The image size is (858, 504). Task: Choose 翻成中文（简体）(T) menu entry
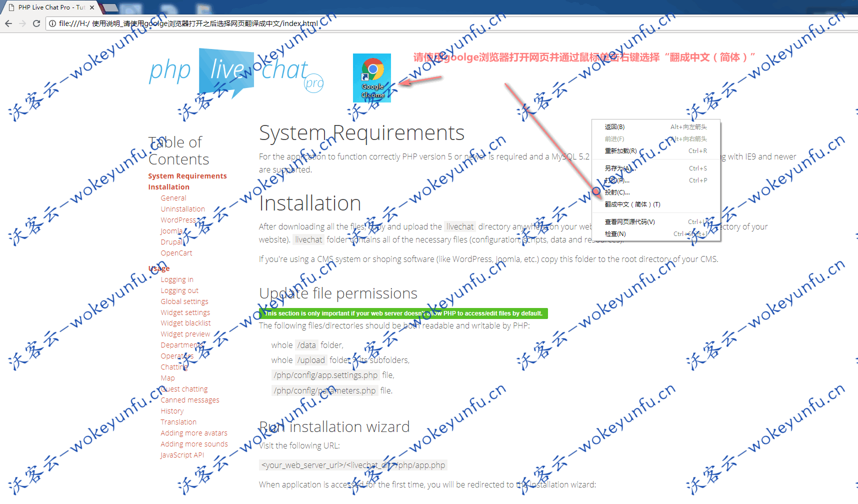(x=655, y=204)
